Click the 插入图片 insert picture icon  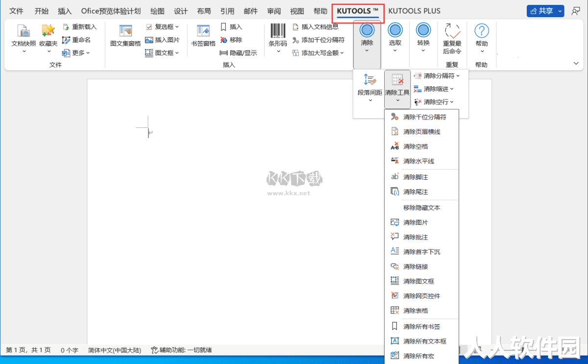coord(149,40)
